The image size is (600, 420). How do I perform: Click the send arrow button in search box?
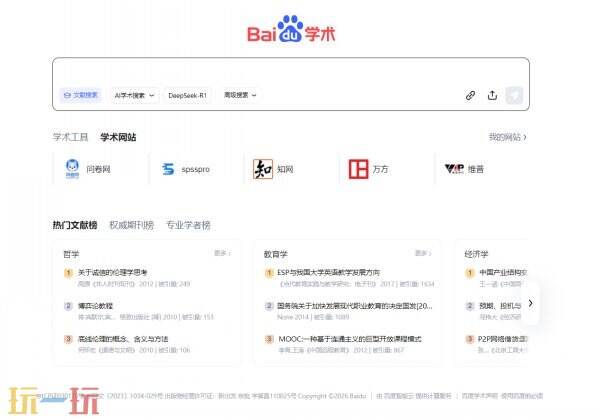pos(514,95)
